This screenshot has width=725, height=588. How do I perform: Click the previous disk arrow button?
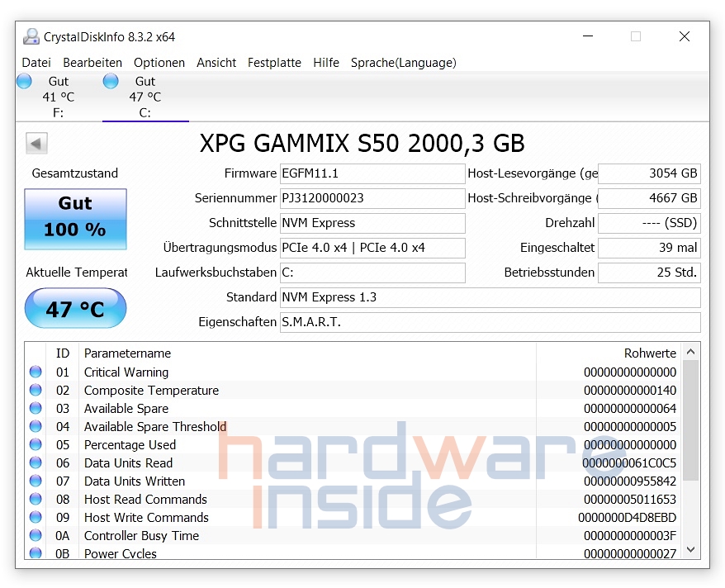(36, 143)
